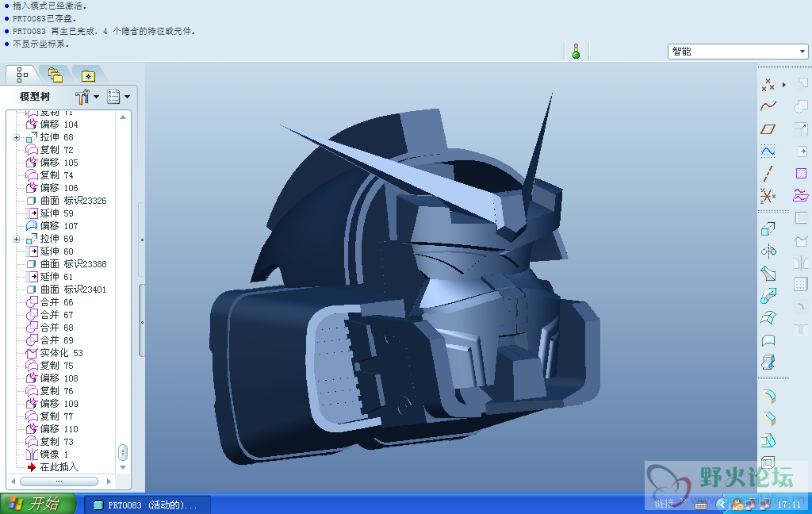The width and height of the screenshot is (812, 514).
Task: Select the swept pipe feature tool
Action: pyautogui.click(x=768, y=295)
